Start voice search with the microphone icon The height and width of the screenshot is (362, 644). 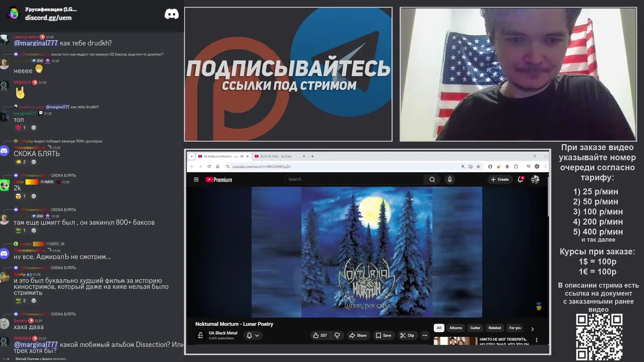coord(450,179)
